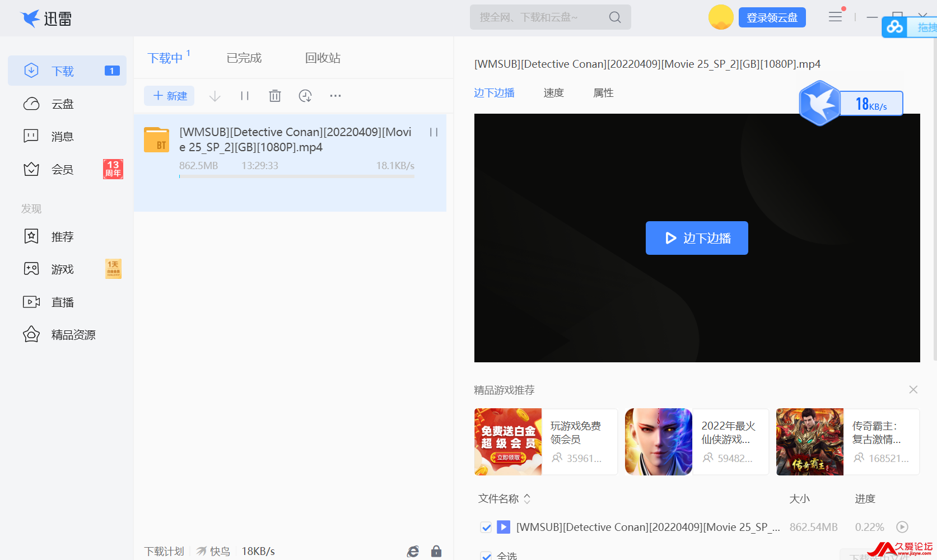The width and height of the screenshot is (937, 560).
Task: Click the 18.1KB/s task speed text
Action: click(395, 166)
